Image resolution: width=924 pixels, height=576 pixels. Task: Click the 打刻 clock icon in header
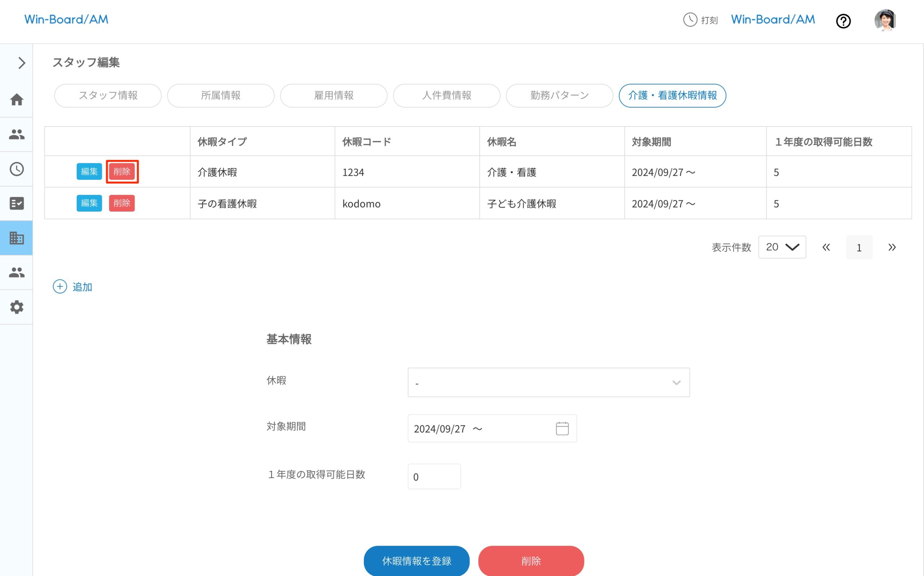(x=690, y=20)
